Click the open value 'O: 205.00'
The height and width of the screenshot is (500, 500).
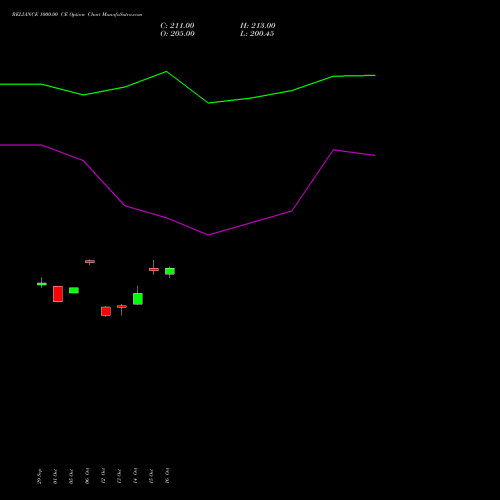tap(177, 34)
